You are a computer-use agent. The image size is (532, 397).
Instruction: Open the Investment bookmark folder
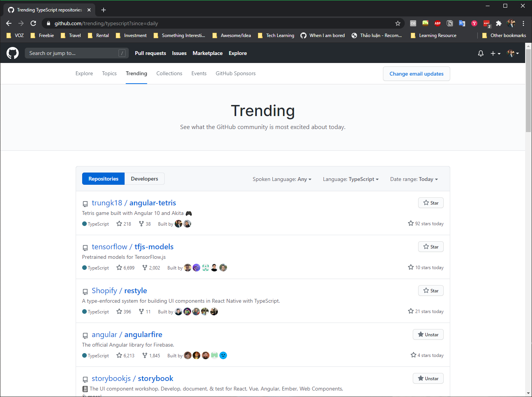[131, 36]
